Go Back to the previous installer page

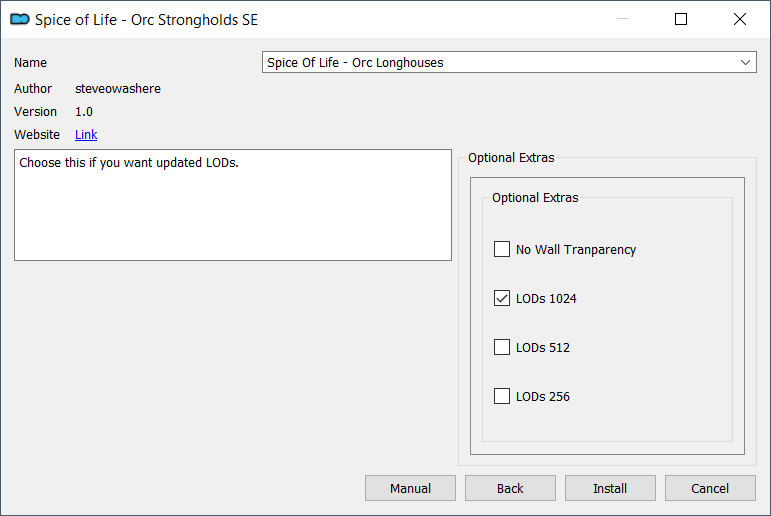point(510,488)
